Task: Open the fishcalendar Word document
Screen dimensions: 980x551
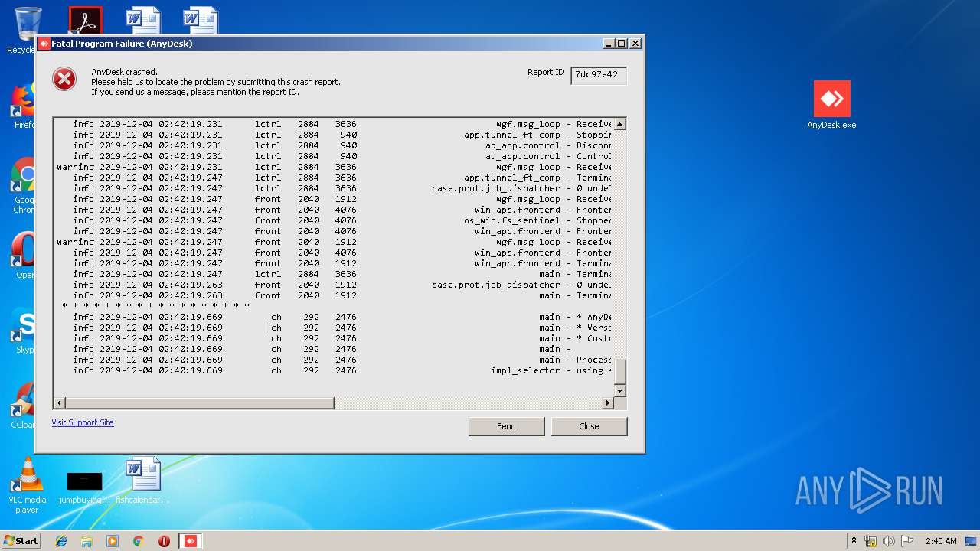Action: (142, 481)
